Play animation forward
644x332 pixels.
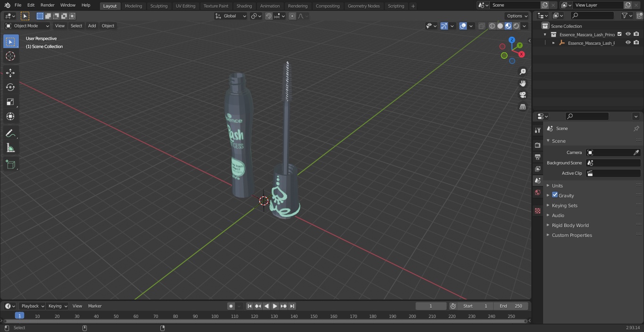point(275,306)
